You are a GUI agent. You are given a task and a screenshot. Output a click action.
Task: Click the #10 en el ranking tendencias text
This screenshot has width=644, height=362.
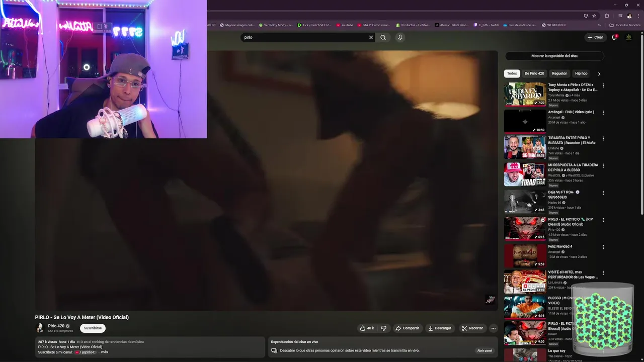(110, 342)
